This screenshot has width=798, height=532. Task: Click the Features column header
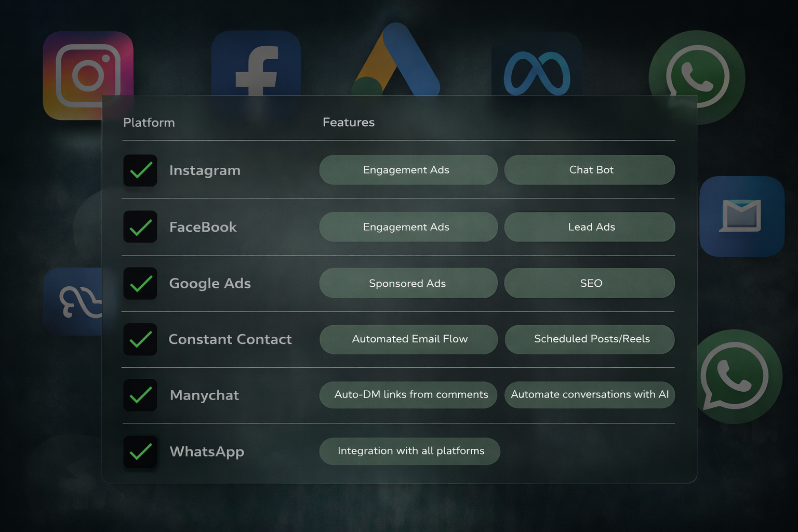[x=349, y=123]
